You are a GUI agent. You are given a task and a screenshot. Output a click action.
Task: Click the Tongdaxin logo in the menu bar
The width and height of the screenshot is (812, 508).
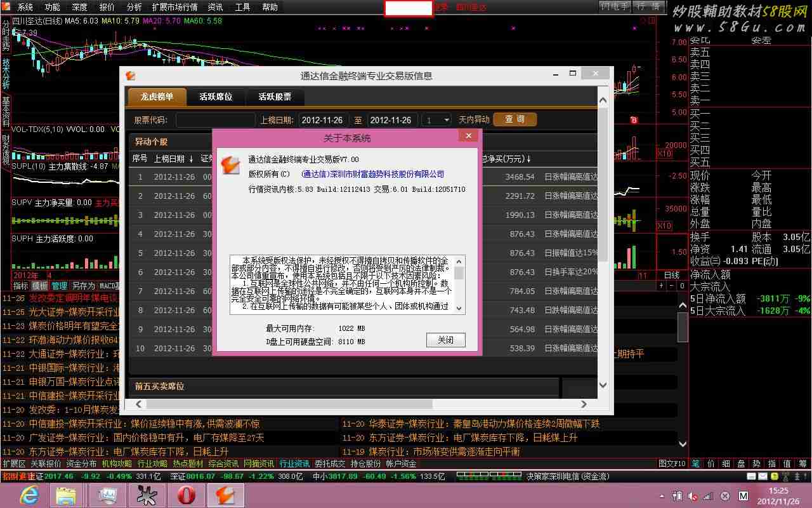click(7, 7)
